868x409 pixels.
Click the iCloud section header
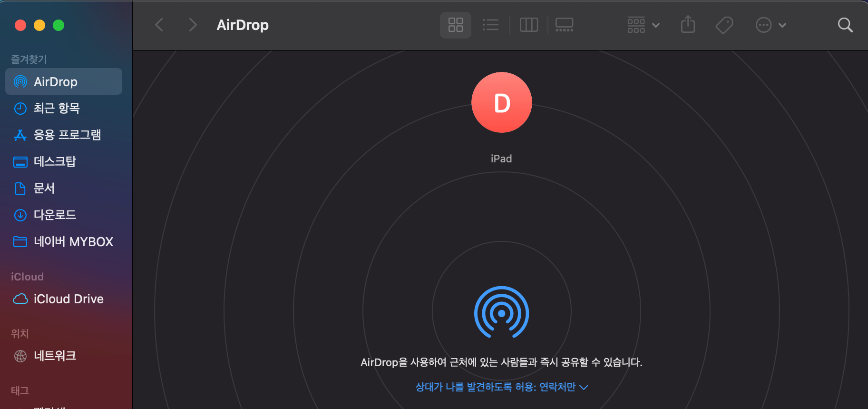[x=27, y=277]
